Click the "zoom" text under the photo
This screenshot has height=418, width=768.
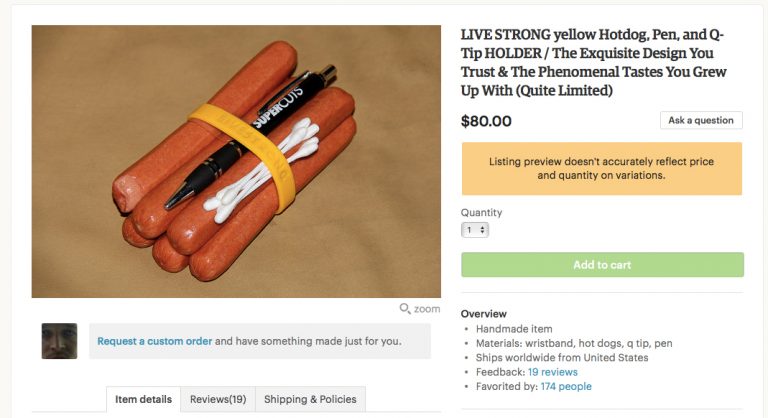(427, 309)
